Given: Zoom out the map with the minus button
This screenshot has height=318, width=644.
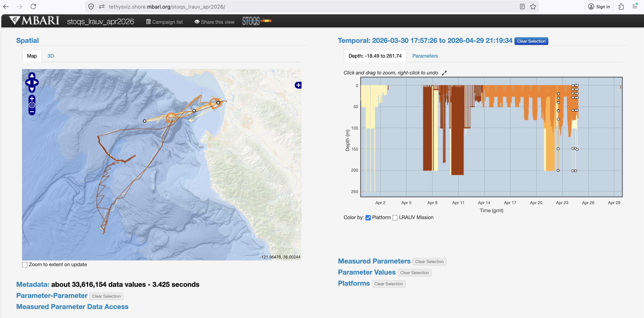Looking at the screenshot, I should (32, 112).
